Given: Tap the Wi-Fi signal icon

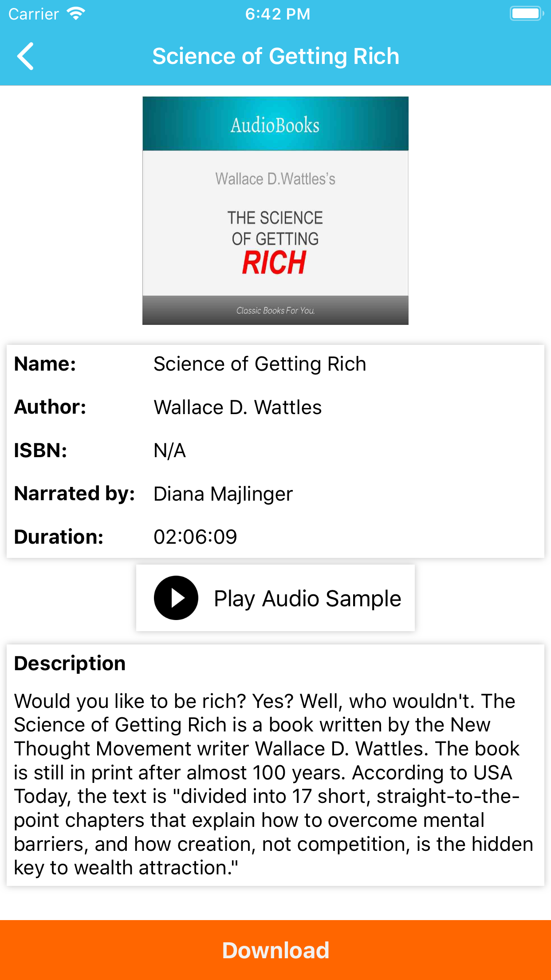Looking at the screenshot, I should pyautogui.click(x=76, y=14).
